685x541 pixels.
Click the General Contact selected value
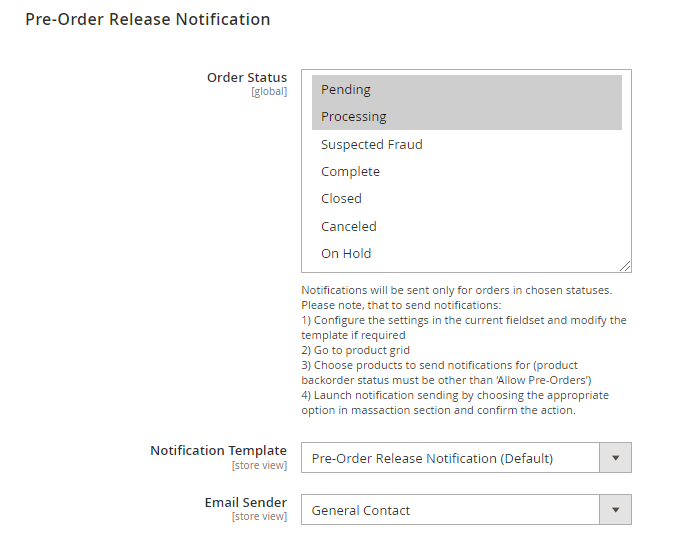tap(361, 510)
